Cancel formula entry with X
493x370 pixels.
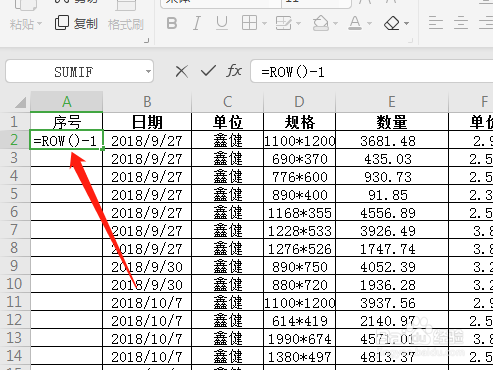tap(182, 71)
